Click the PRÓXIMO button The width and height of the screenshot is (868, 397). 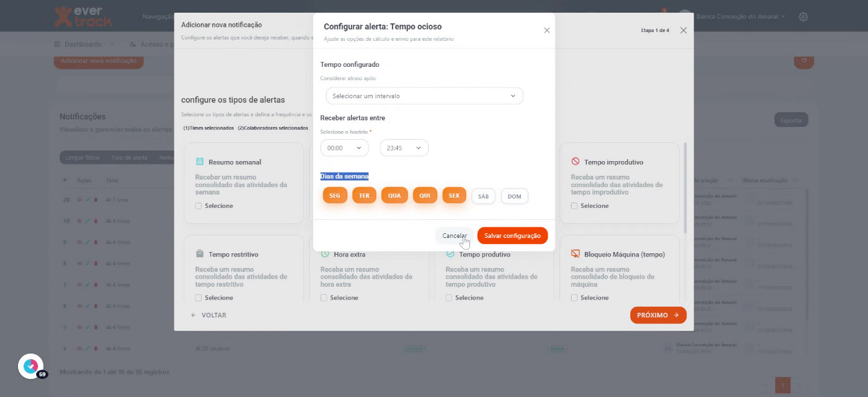point(658,315)
